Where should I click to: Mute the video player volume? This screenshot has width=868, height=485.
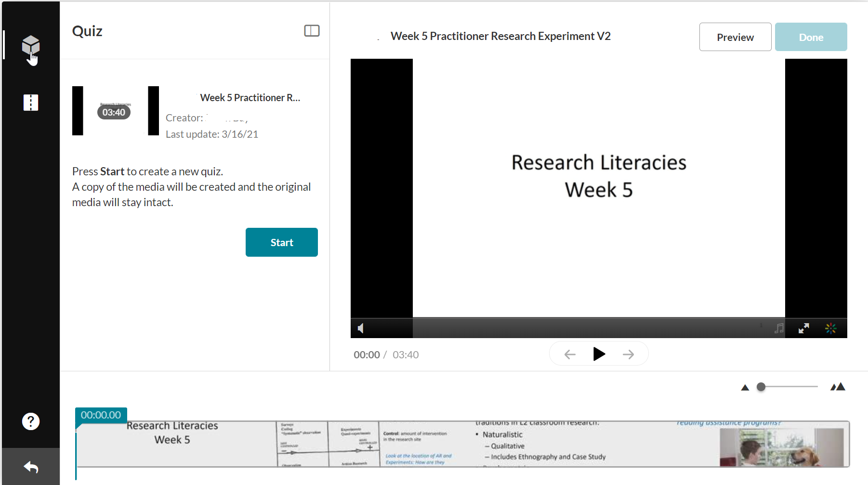(x=361, y=328)
